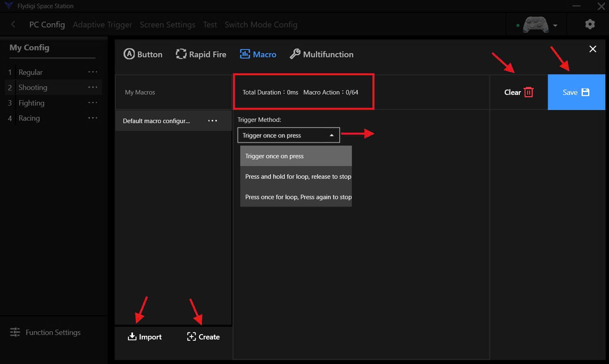Image resolution: width=609 pixels, height=364 pixels.
Task: Open more options for Shooting config
Action: pyautogui.click(x=93, y=87)
